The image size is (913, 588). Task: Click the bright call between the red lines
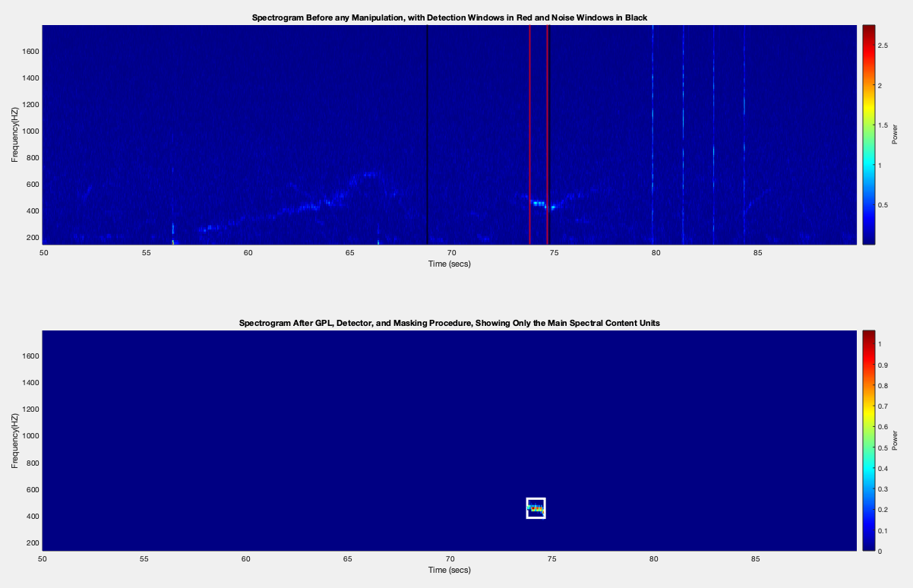point(539,204)
